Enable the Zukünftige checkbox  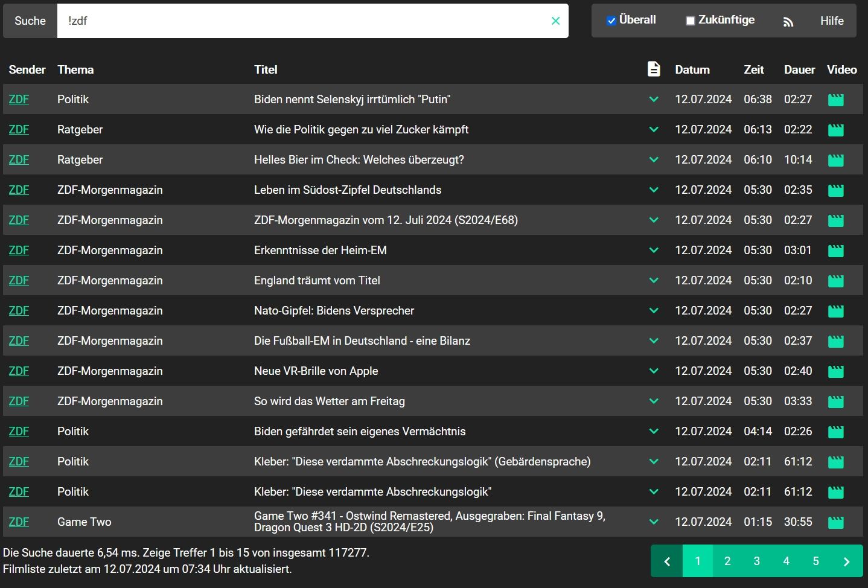[690, 21]
